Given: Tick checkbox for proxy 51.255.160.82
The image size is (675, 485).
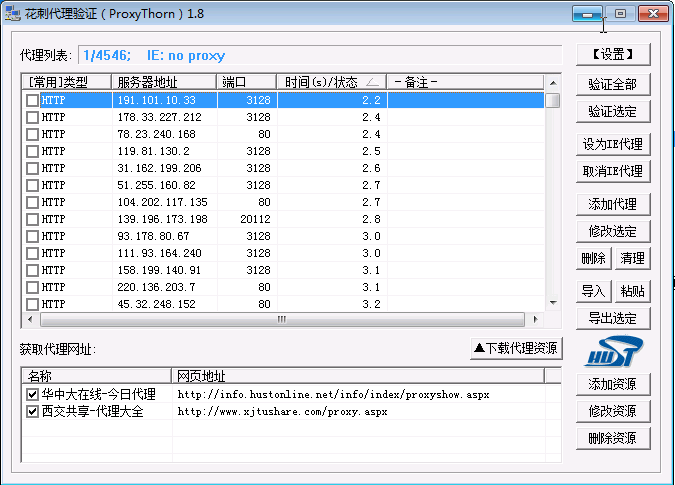Looking at the screenshot, I should (32, 185).
